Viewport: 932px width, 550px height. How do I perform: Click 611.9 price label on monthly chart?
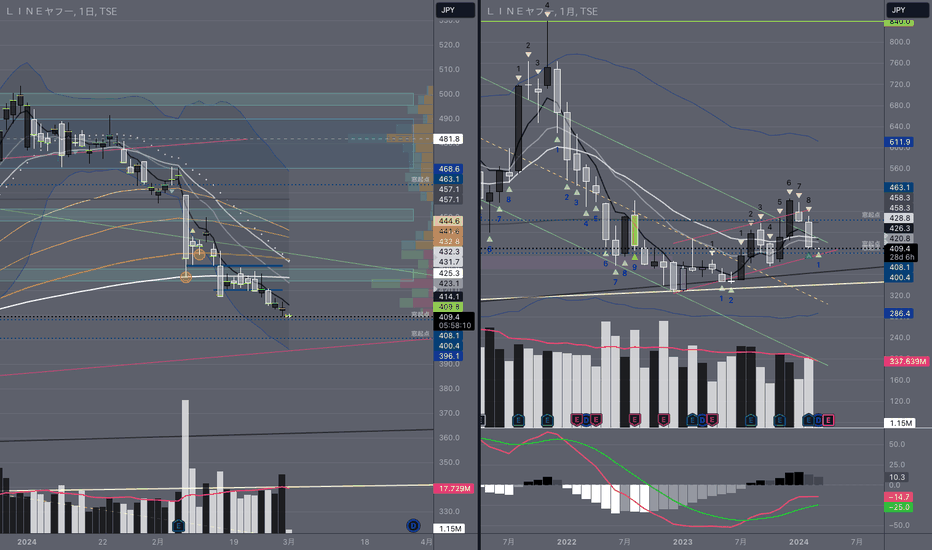point(899,142)
